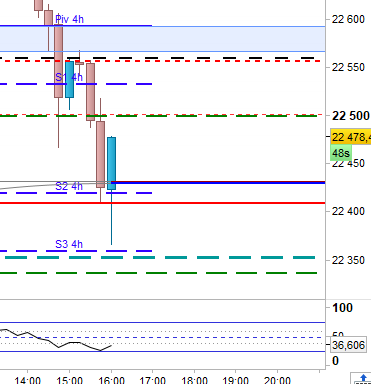The image size is (371, 384).
Task: Click the 22 400 price axis label
Action: pyautogui.click(x=348, y=211)
